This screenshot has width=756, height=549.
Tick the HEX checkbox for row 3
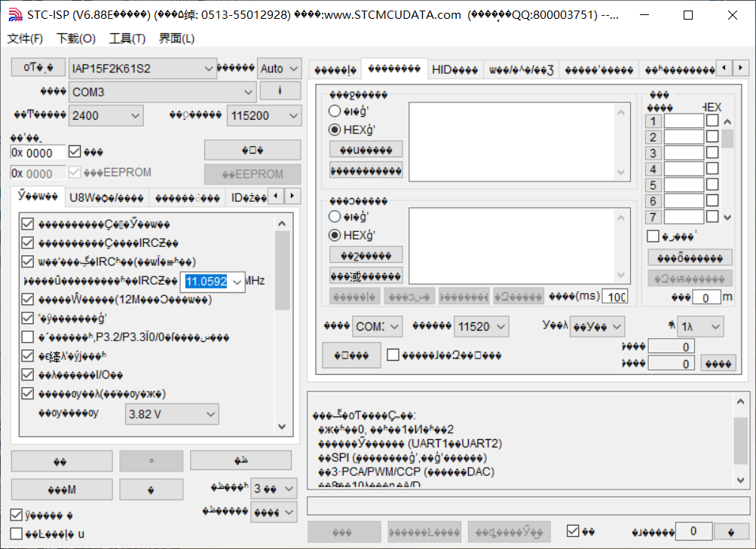point(712,153)
